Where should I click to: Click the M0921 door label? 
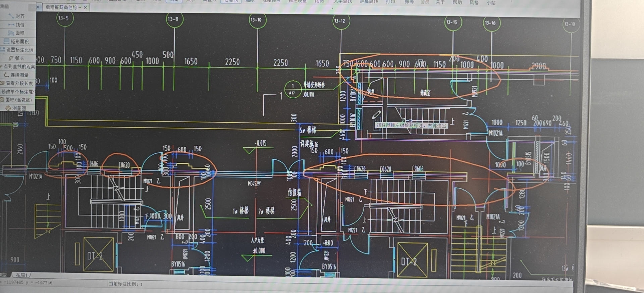pos(474,91)
